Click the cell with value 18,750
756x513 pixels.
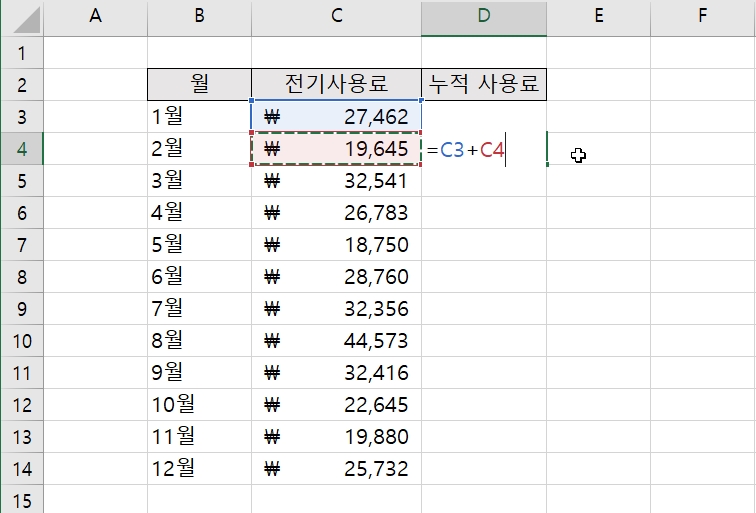337,244
